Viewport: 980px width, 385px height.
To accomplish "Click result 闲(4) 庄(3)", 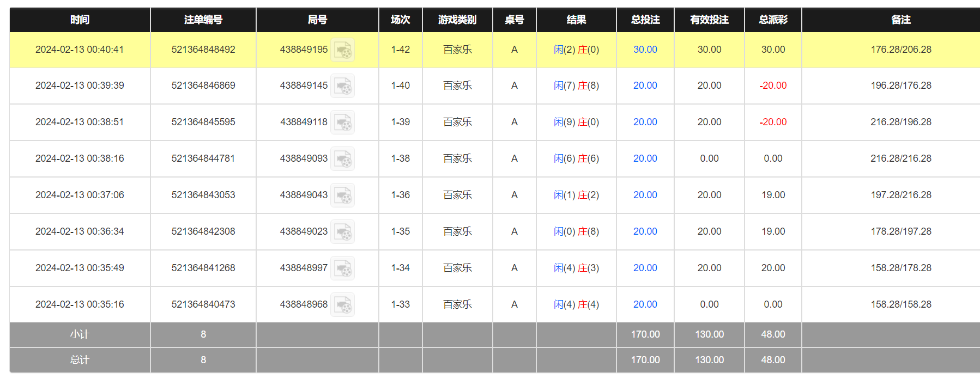I will coord(576,268).
